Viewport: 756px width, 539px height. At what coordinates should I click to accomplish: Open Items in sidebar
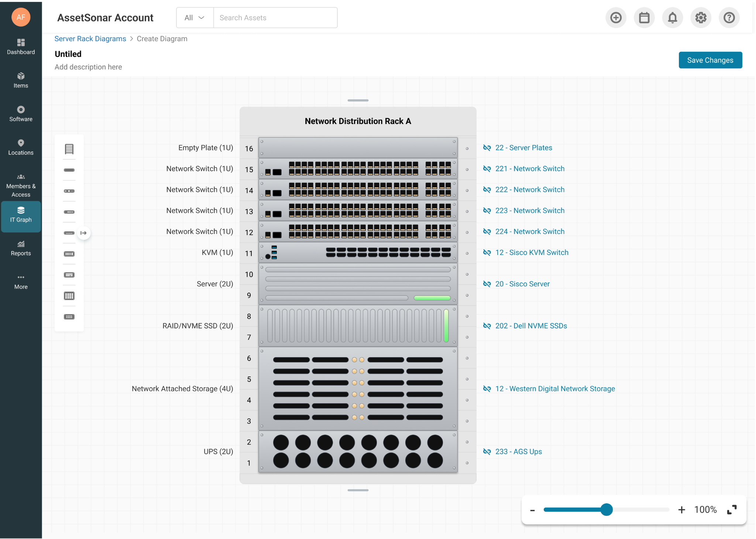(21, 80)
